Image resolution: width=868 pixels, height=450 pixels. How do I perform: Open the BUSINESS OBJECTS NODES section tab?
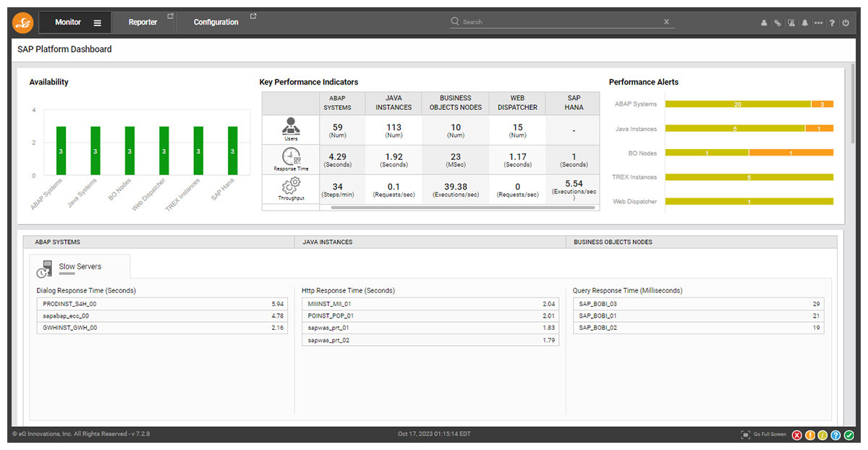tap(701, 242)
